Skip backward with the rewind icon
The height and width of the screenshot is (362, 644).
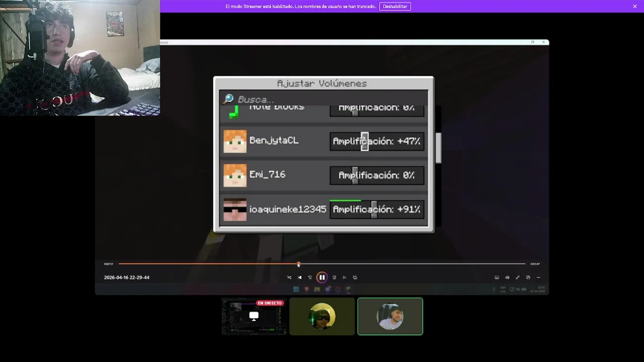coord(310,278)
